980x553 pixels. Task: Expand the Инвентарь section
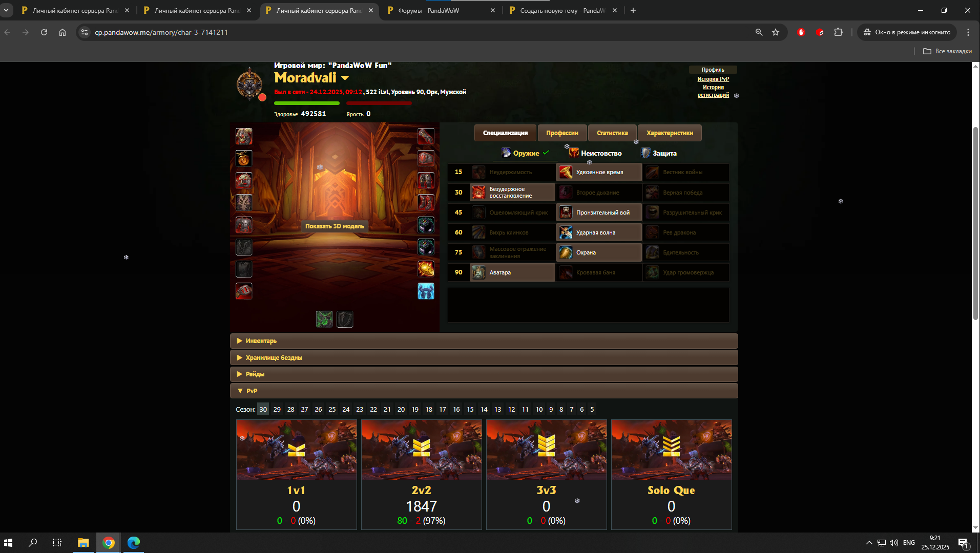(x=261, y=341)
